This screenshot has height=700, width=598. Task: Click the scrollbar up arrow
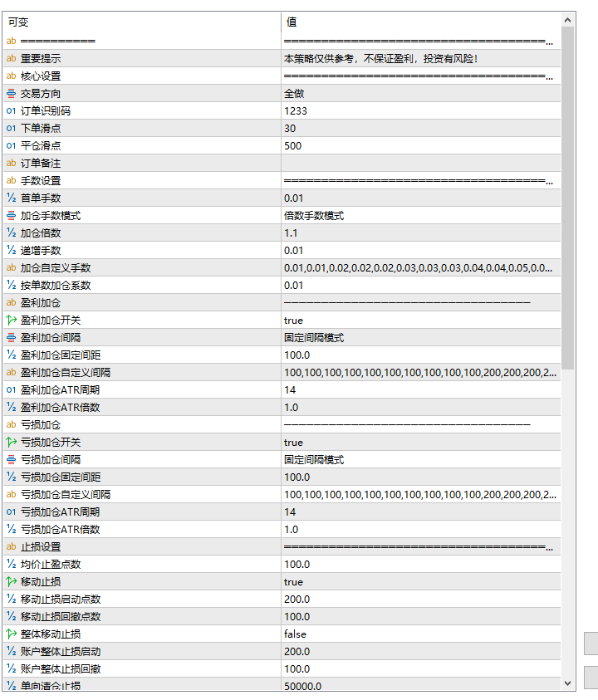pyautogui.click(x=567, y=20)
